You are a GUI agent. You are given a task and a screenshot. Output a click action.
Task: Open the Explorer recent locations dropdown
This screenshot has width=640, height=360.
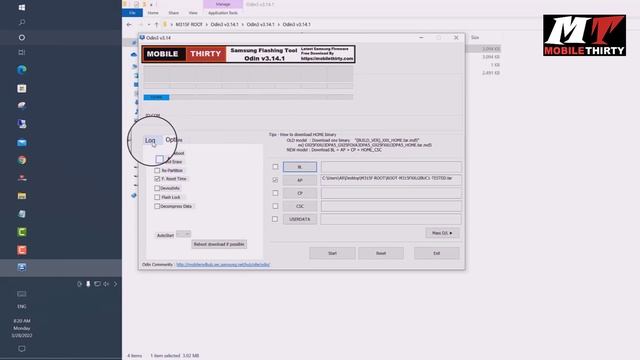coord(149,24)
